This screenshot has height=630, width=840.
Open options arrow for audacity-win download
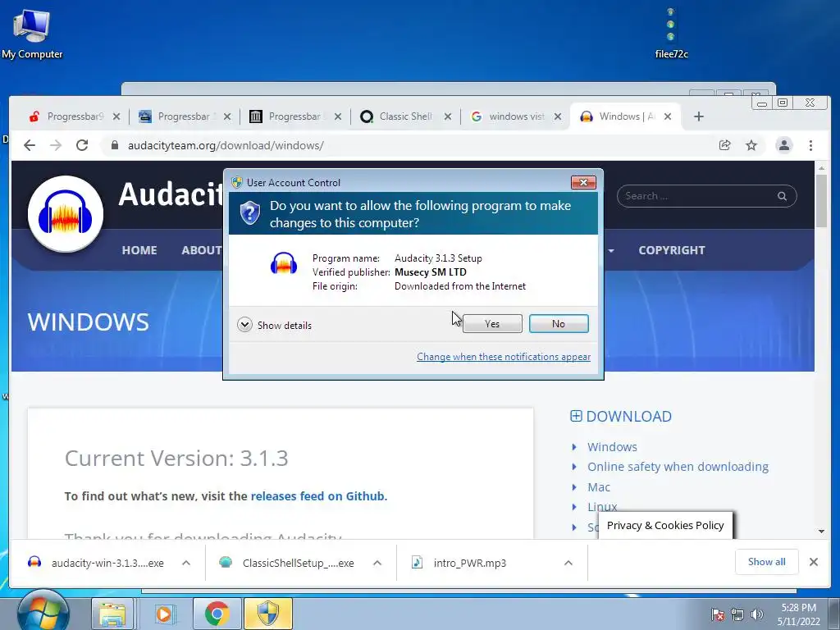pos(186,563)
